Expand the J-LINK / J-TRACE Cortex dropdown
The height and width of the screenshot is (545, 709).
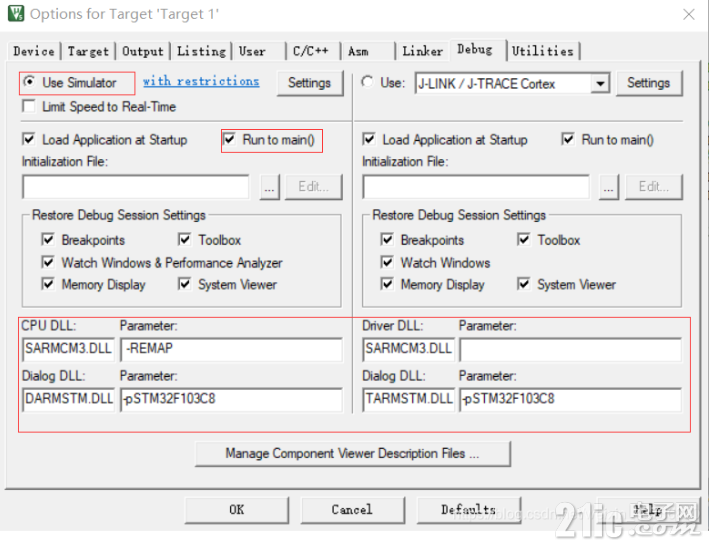(600, 84)
